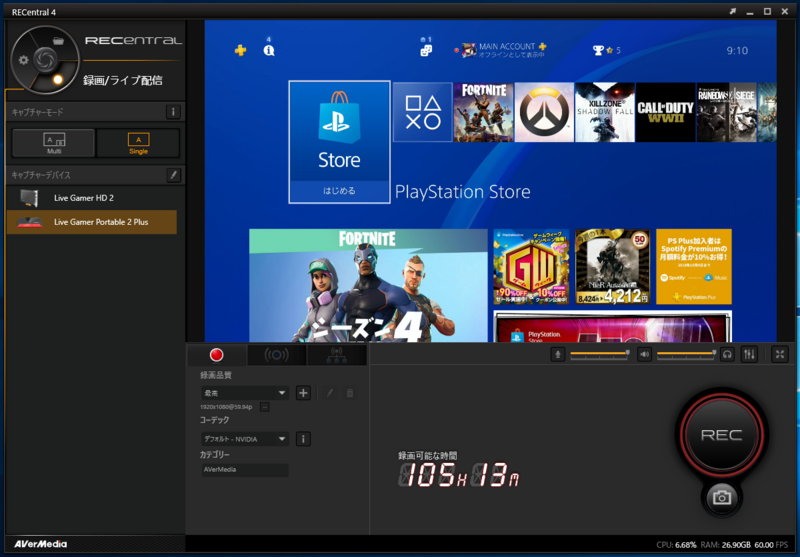Click the 録画可能な時間 105H 13M display

[x=458, y=470]
